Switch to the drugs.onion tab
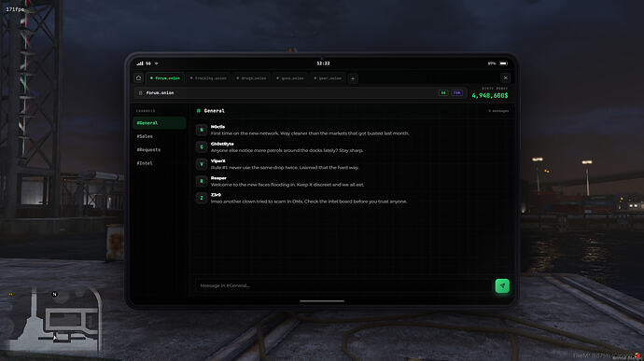This screenshot has width=644, height=361. click(x=251, y=78)
